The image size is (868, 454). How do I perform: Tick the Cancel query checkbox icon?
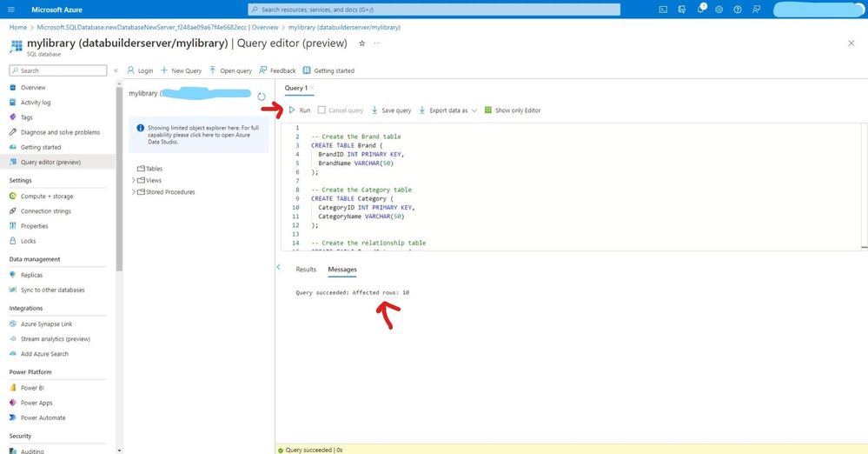click(x=321, y=110)
